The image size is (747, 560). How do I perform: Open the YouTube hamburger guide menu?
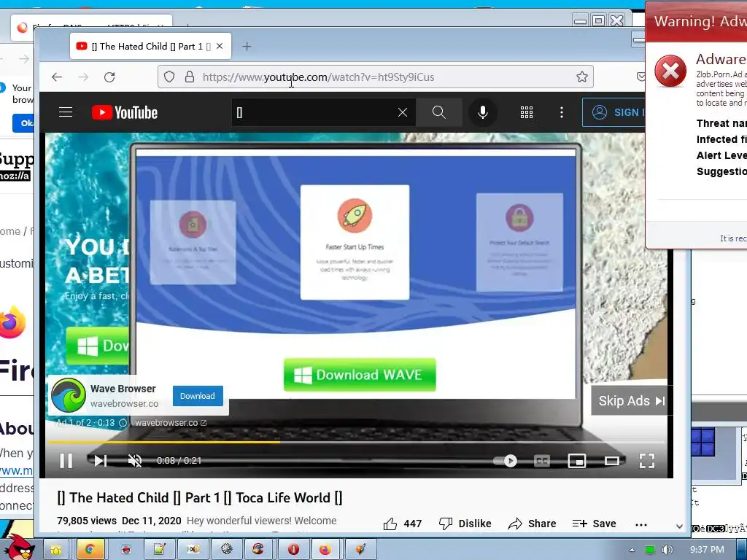point(66,112)
